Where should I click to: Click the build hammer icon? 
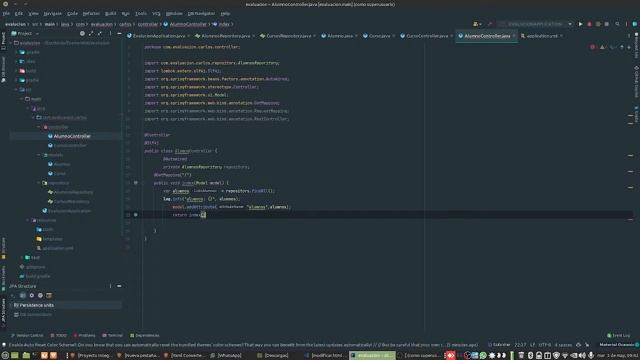coord(490,24)
